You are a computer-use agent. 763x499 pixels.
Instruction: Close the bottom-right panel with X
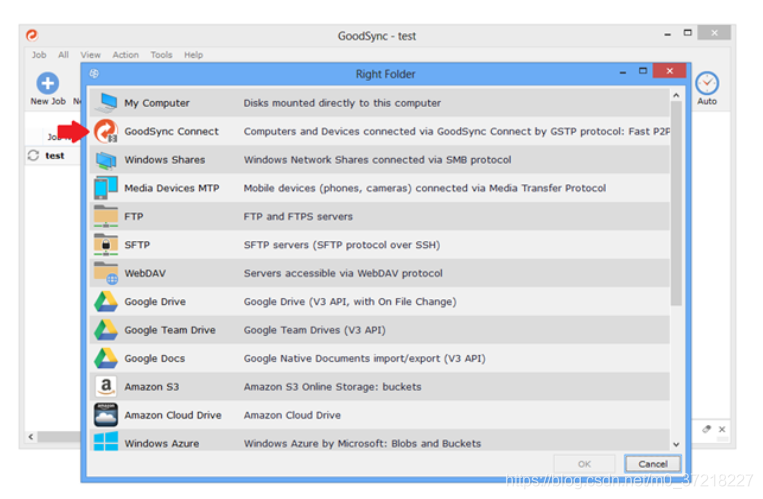[x=722, y=429]
